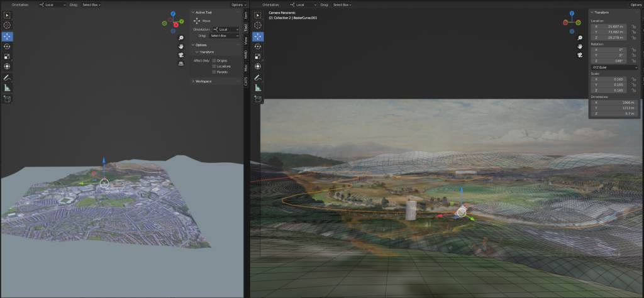Select the Transform tool in left viewport
Viewport: 644px width, 298px height.
pyautogui.click(x=7, y=66)
